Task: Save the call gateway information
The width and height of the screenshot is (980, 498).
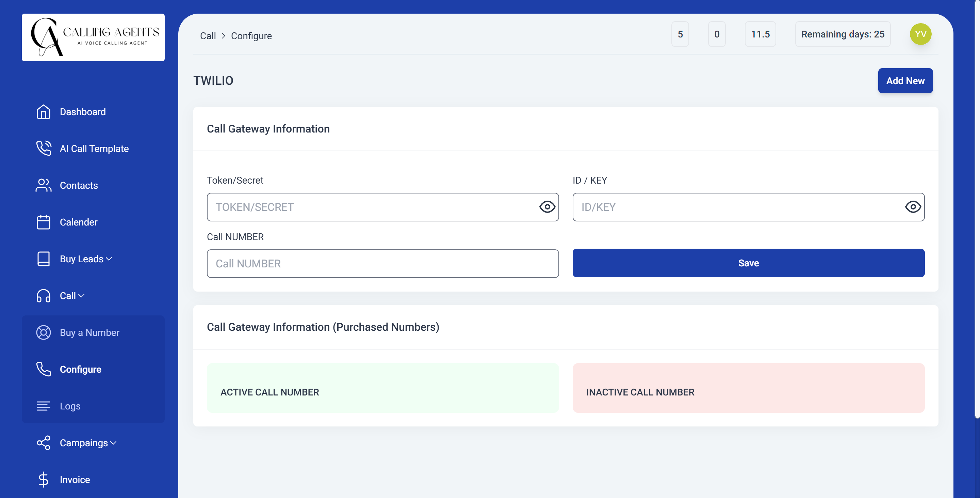Action: tap(748, 263)
